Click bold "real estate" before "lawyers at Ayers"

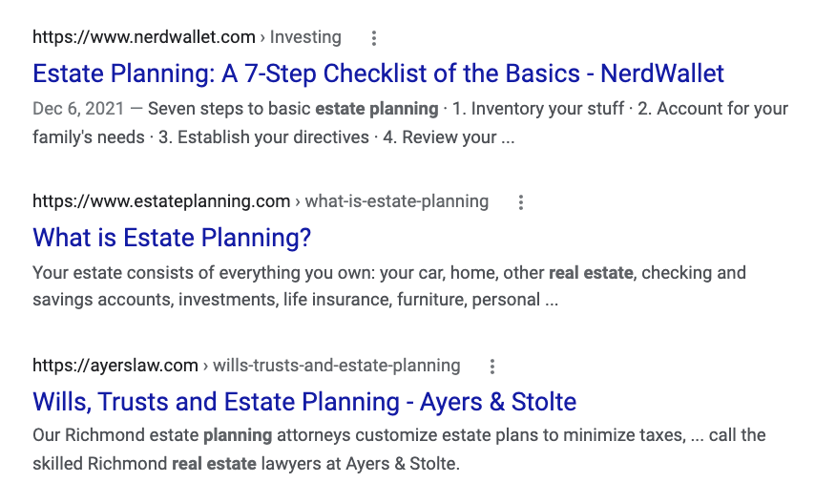(214, 466)
